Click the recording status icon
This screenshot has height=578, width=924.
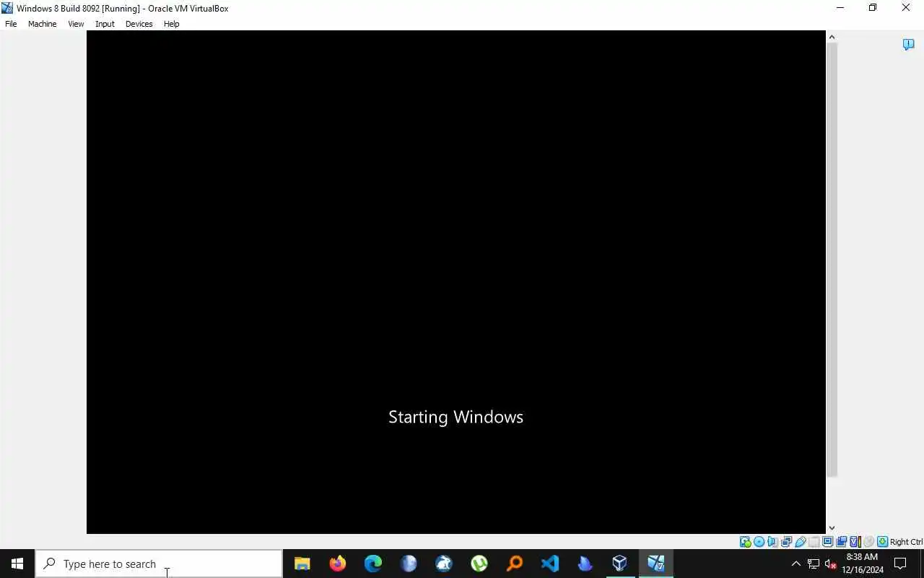[x=841, y=542]
